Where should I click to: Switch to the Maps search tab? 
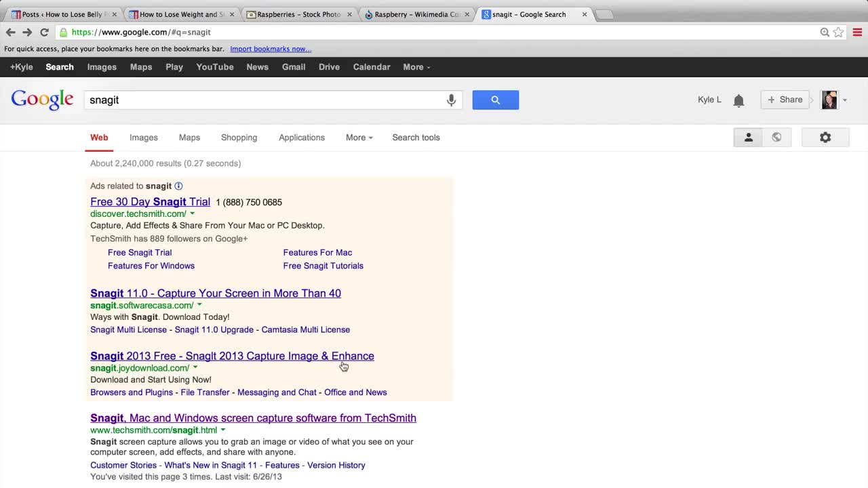(189, 138)
